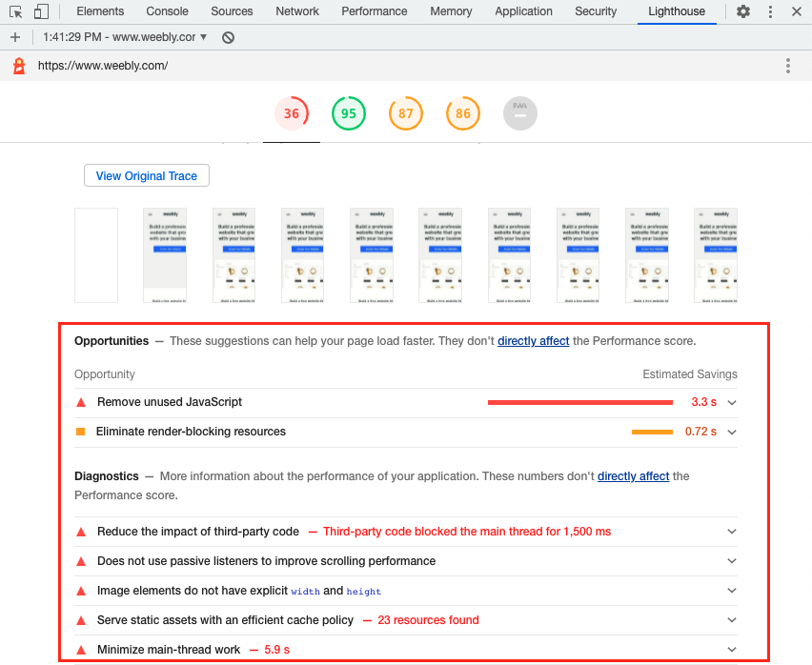Expand Minimize main-thread work chevron
812x665 pixels.
point(732,650)
